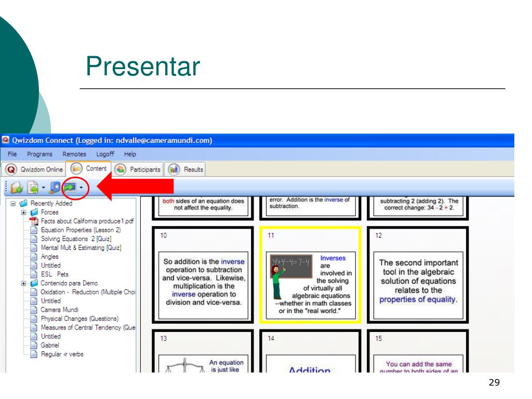Image resolution: width=532 pixels, height=399 pixels.
Task: Select the Camera Mundi item
Action: tap(59, 310)
